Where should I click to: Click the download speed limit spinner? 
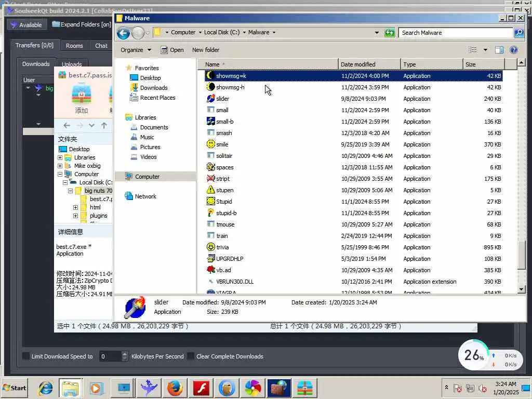(x=125, y=356)
